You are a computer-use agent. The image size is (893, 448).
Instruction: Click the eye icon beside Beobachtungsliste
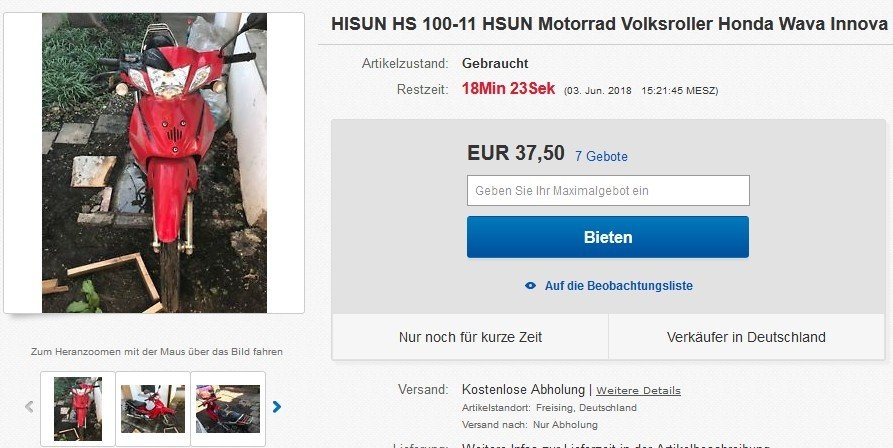point(530,286)
